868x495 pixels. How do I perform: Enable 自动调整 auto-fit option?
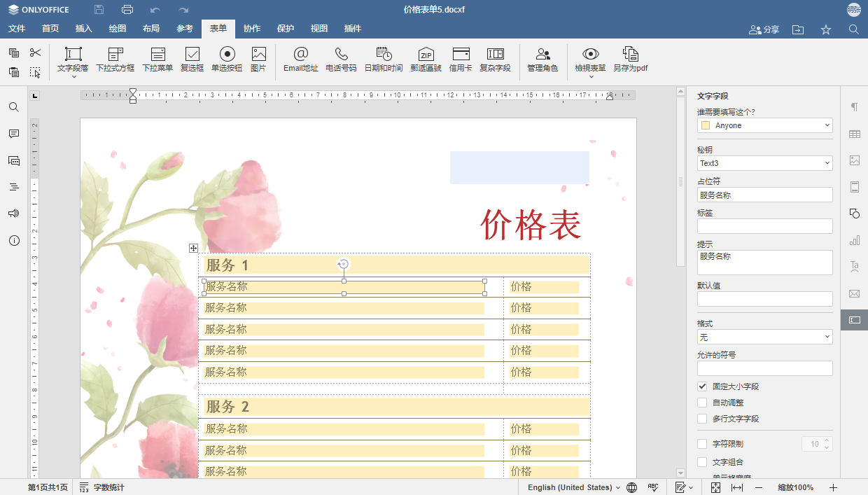click(702, 402)
